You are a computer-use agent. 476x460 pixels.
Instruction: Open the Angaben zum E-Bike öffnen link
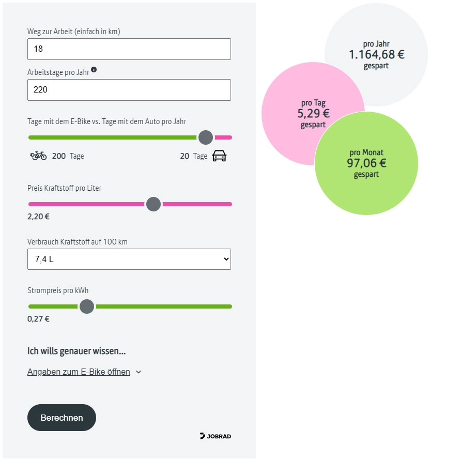(x=79, y=372)
